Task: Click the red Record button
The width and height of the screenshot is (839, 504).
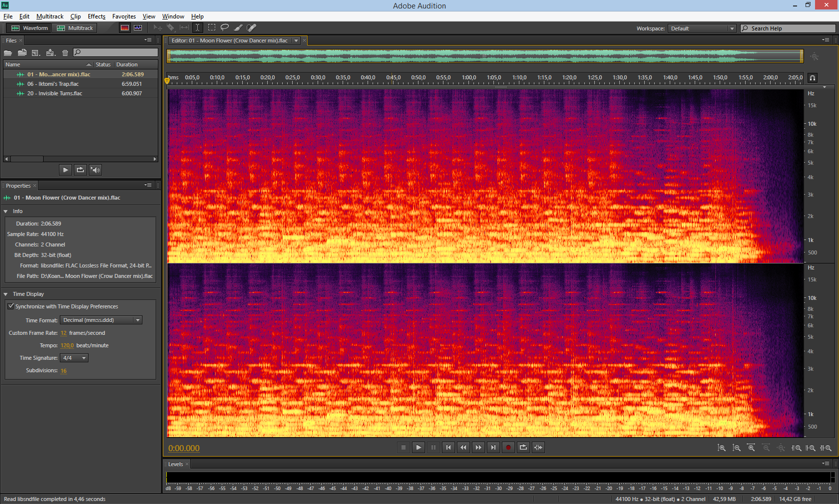Action: click(x=508, y=448)
